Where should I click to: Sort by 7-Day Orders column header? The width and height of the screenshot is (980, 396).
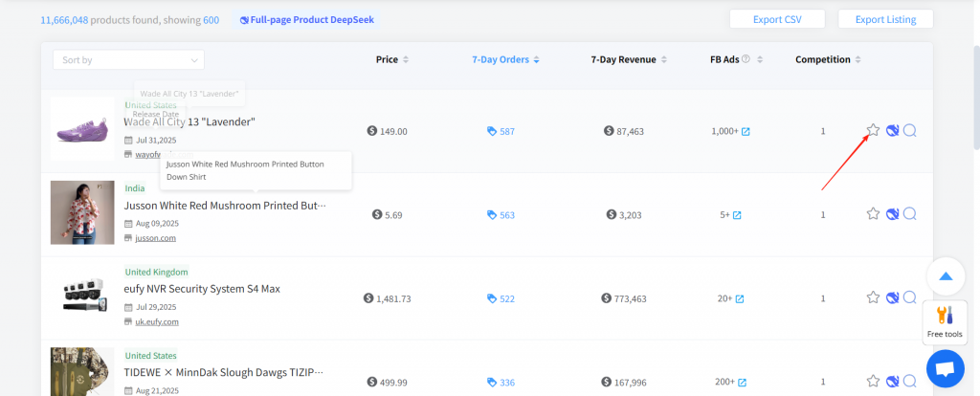coord(505,59)
